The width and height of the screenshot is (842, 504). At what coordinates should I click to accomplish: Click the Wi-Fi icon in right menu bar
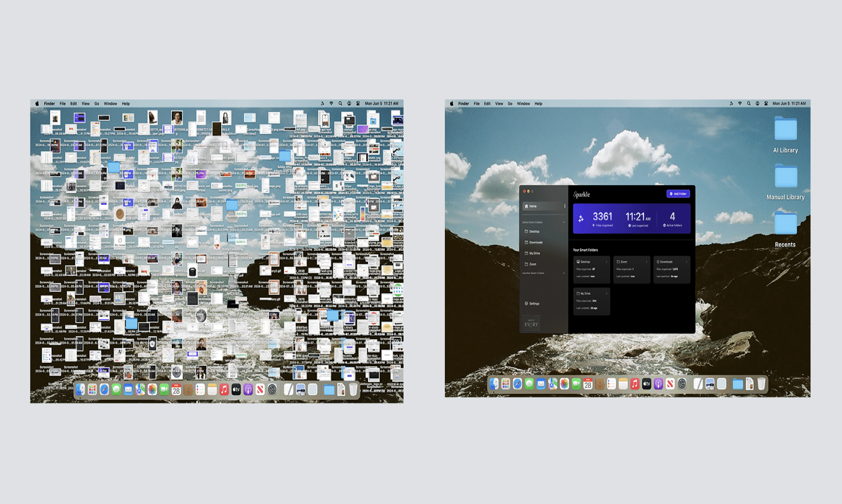point(740,104)
